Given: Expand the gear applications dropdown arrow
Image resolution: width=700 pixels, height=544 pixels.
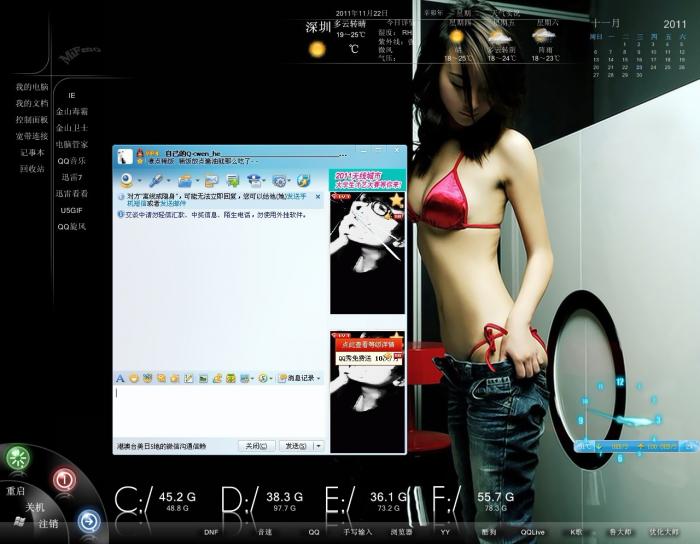Looking at the screenshot, I should point(289,181).
